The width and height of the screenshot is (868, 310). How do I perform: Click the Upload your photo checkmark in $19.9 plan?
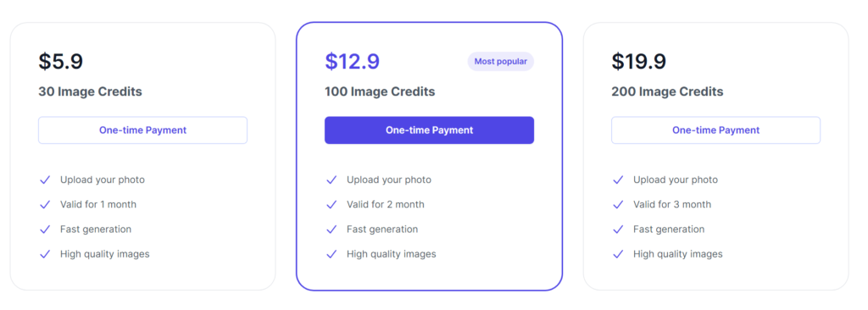click(x=618, y=180)
